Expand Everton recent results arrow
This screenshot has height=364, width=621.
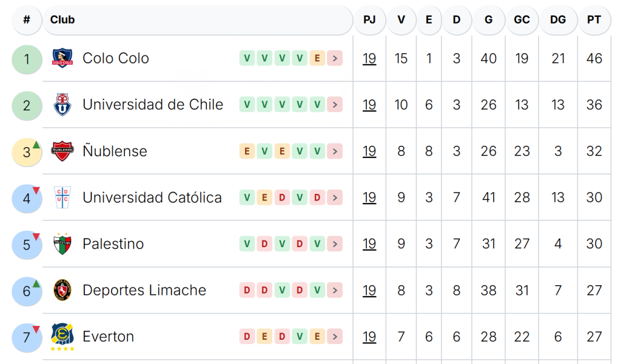pos(335,336)
